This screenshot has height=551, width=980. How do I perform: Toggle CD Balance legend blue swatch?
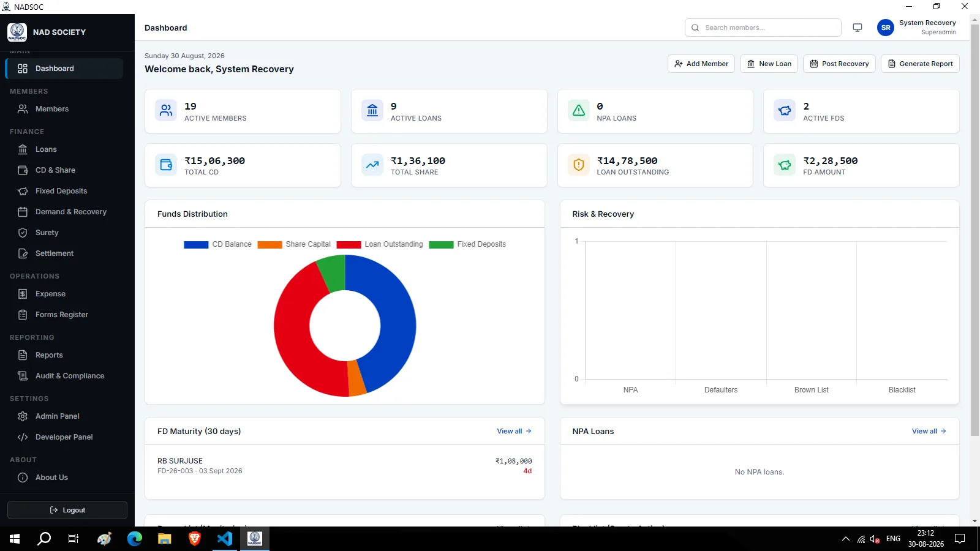196,244
